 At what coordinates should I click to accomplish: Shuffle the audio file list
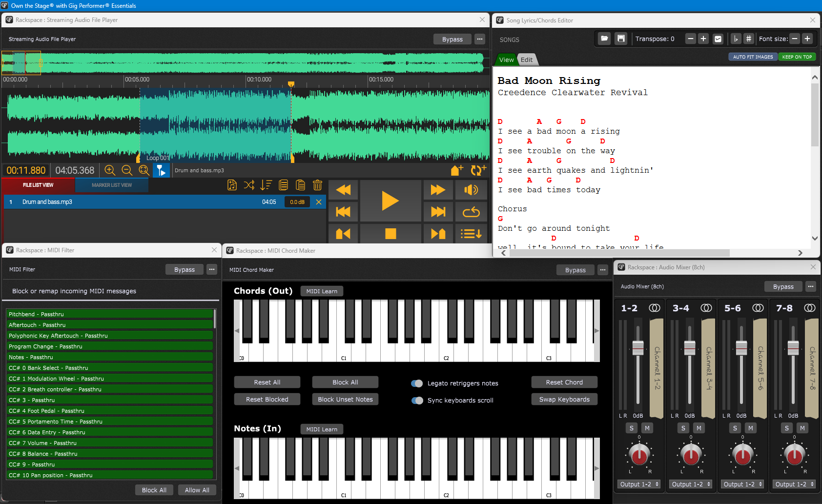(249, 185)
